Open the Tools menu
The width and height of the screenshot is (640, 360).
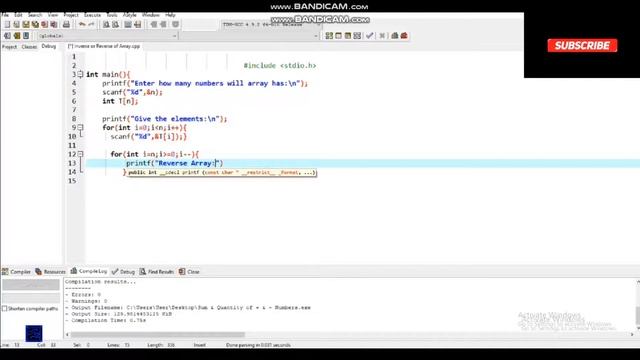(x=112, y=15)
